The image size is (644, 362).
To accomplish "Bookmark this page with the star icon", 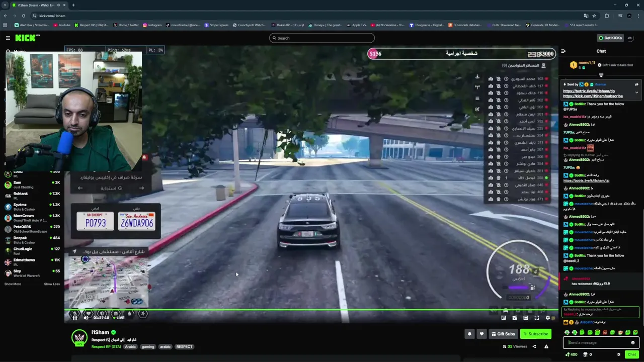I will click(x=594, y=16).
